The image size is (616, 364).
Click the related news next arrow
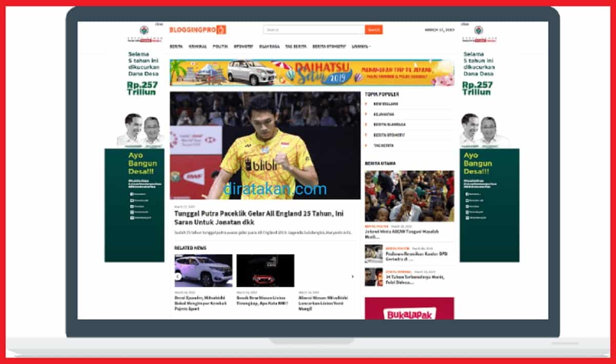(x=352, y=276)
